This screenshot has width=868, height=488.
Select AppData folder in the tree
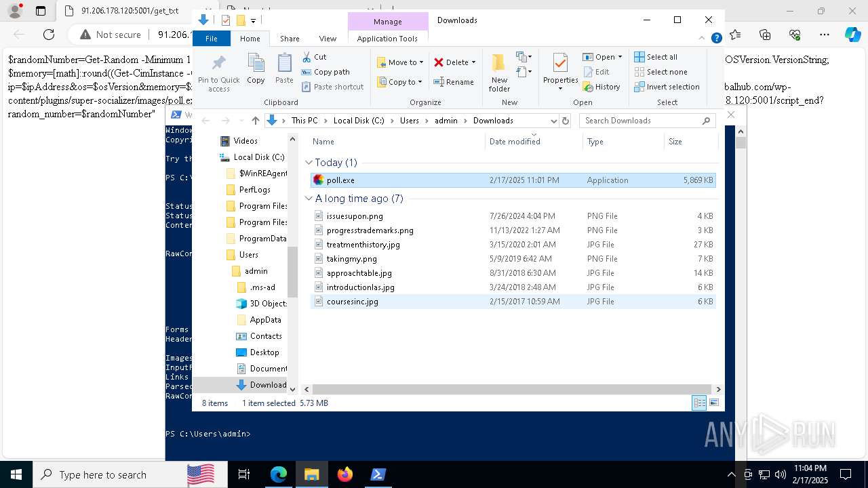pos(265,320)
